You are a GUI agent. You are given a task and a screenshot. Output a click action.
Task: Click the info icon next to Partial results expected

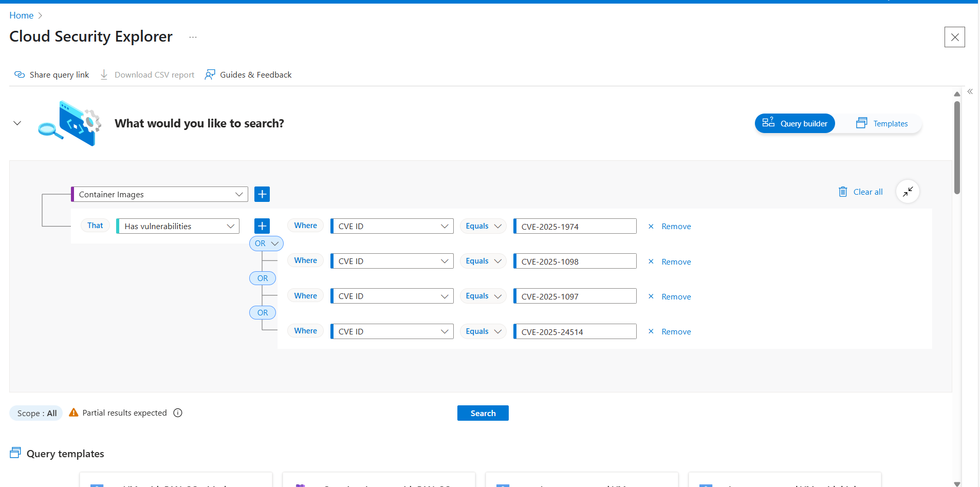pyautogui.click(x=178, y=413)
